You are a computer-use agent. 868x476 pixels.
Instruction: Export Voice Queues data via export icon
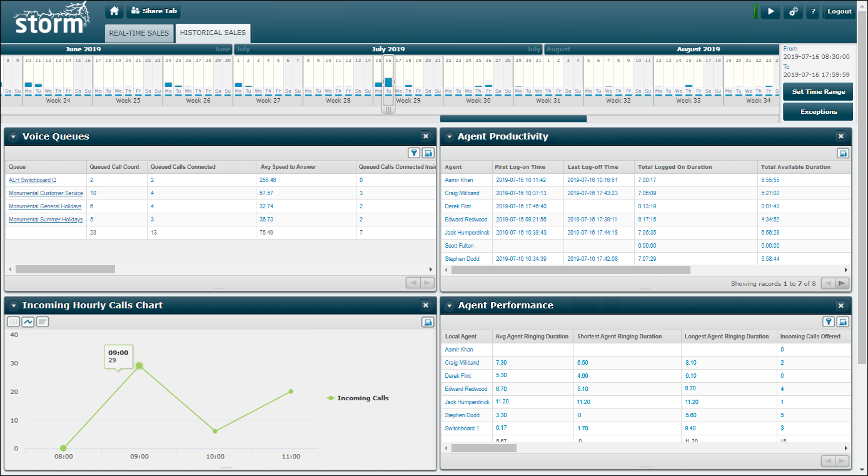[x=428, y=153]
